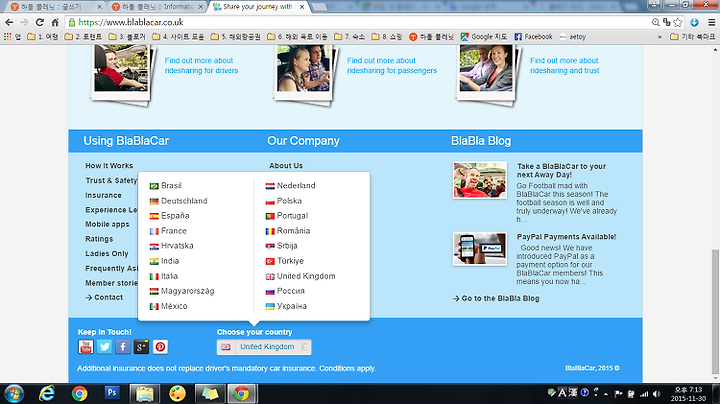Open Ladies Only footer link
The width and height of the screenshot is (720, 404).
point(107,254)
